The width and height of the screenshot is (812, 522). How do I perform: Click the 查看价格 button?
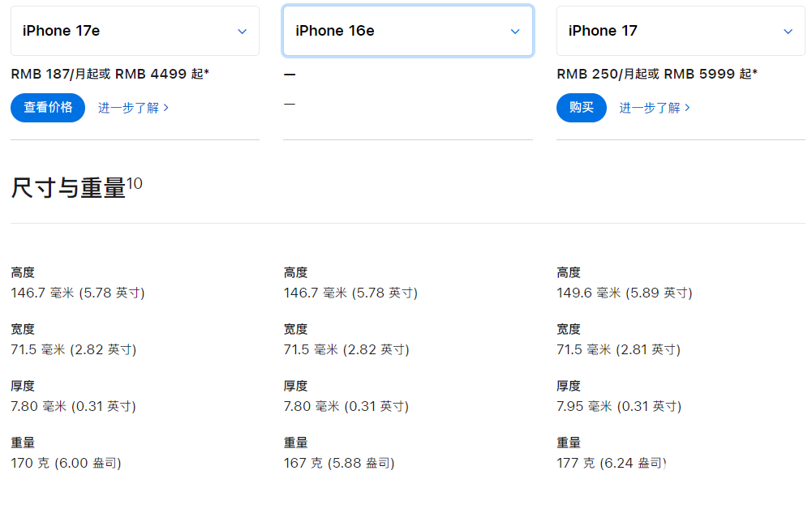pos(48,107)
